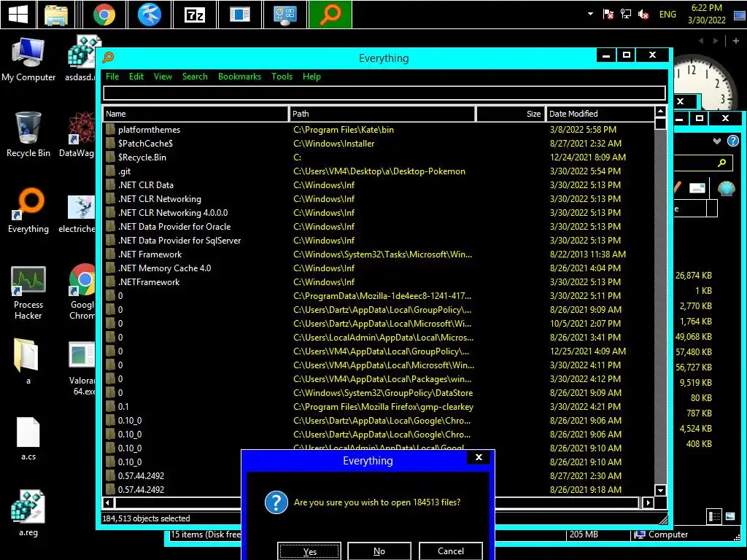The image size is (747, 560).
Task: Close the Everything confirmation dialog
Action: click(479, 457)
